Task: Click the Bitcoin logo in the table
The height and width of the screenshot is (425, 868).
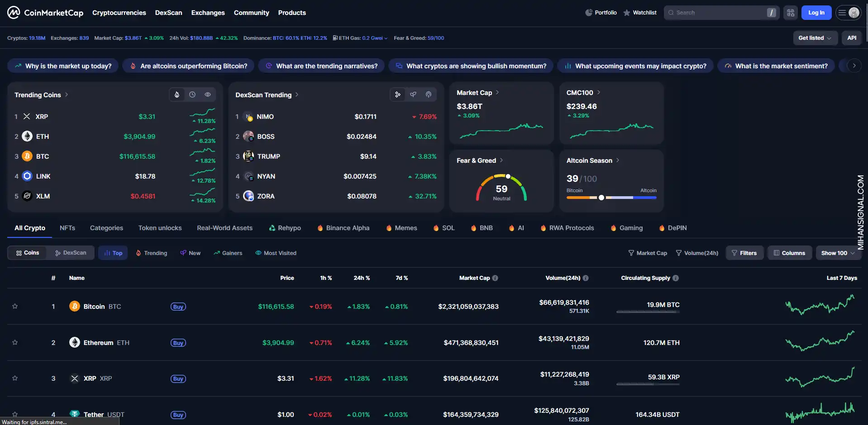Action: pos(75,307)
